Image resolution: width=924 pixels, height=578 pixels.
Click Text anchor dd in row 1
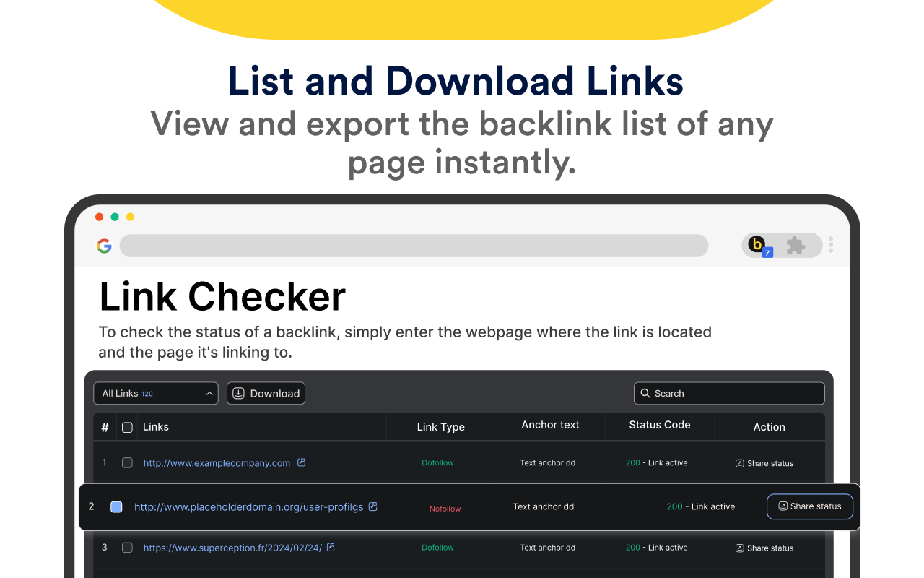[x=548, y=462]
